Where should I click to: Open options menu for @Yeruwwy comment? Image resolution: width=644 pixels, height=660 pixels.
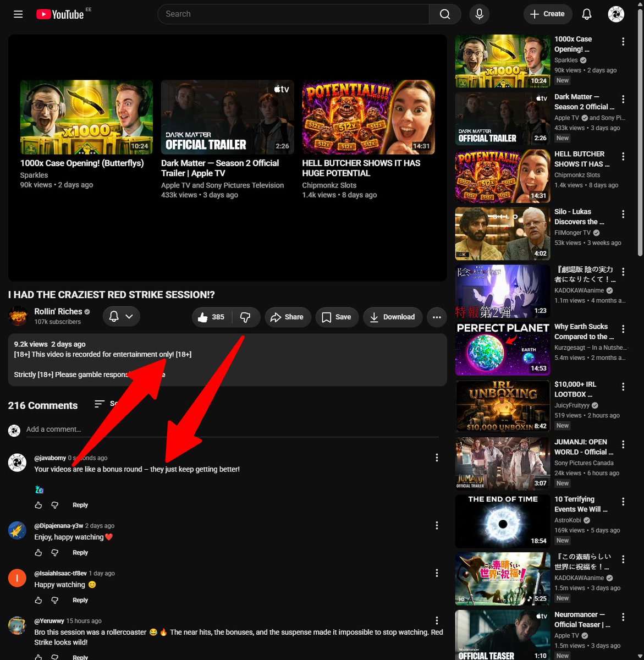437,620
